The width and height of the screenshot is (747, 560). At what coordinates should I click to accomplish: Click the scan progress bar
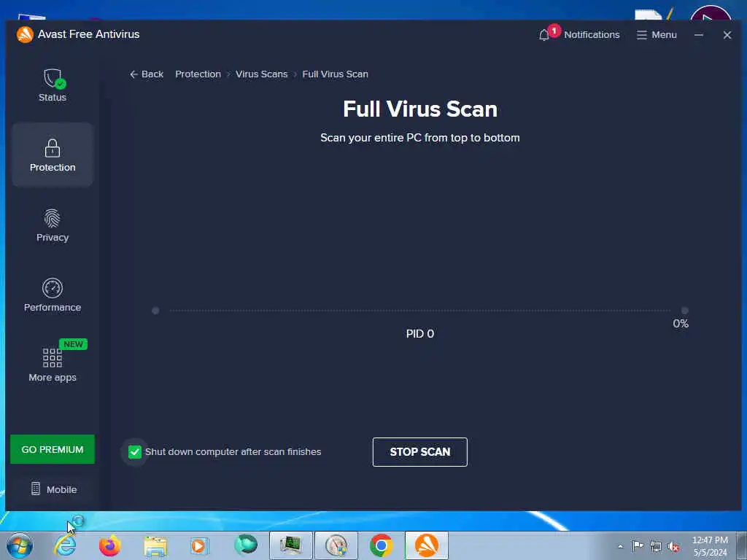419,311
